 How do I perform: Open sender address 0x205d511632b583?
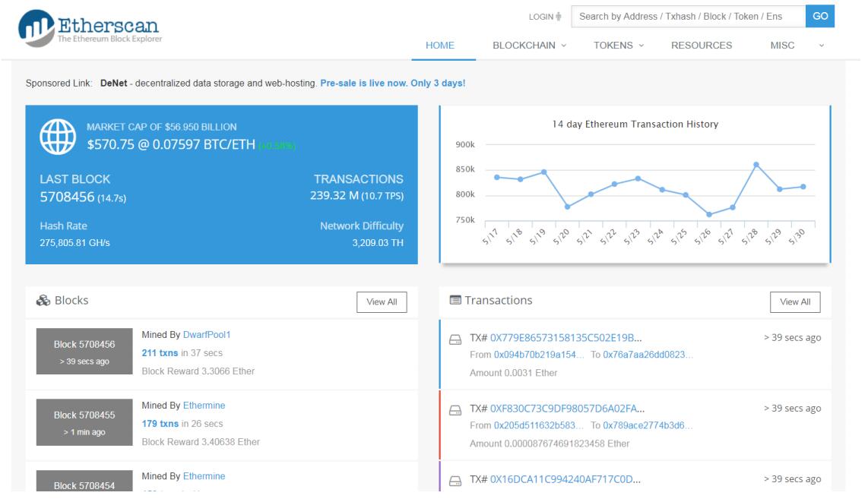pos(539,425)
